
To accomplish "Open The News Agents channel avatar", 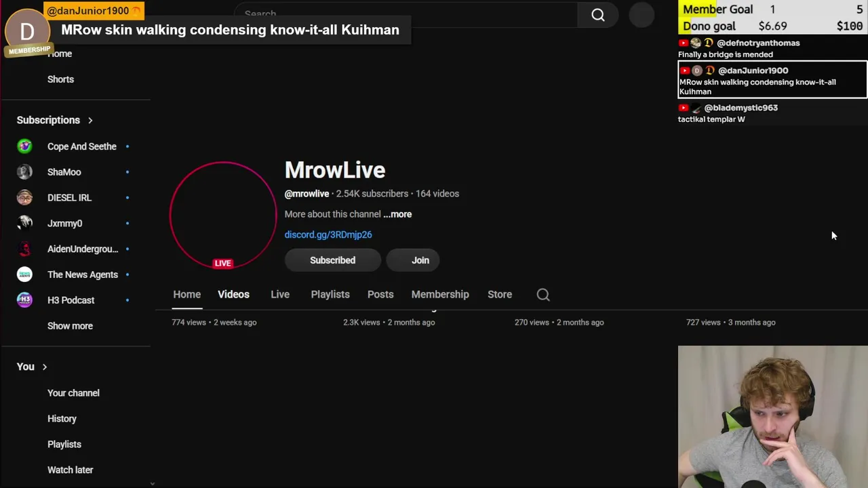I will tap(24, 274).
